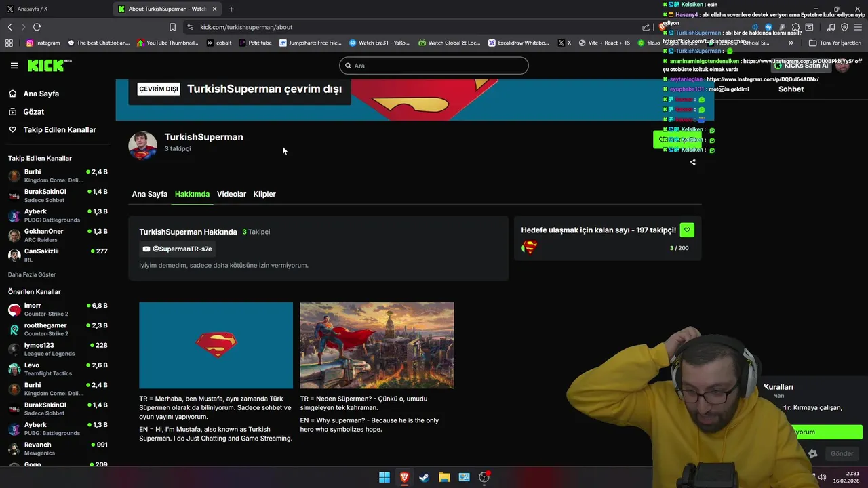Open the Brave VPN shield icon
Viewport: 868px width, 488px height.
coord(844,27)
